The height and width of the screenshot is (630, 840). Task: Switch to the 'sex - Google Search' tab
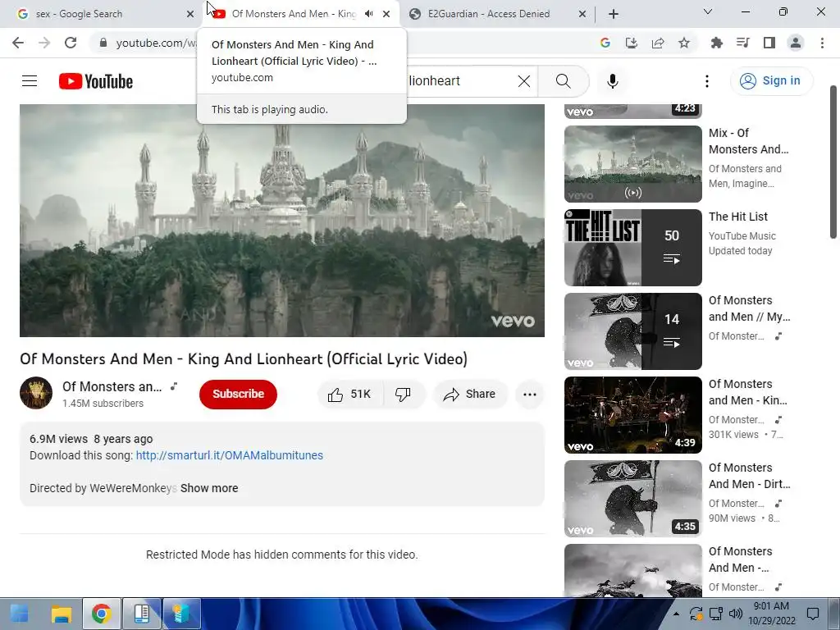(x=102, y=14)
